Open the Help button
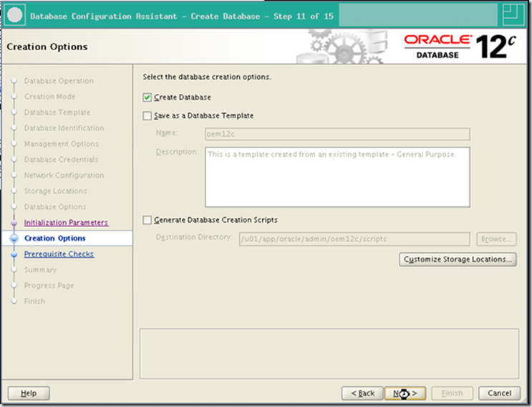 click(x=29, y=393)
